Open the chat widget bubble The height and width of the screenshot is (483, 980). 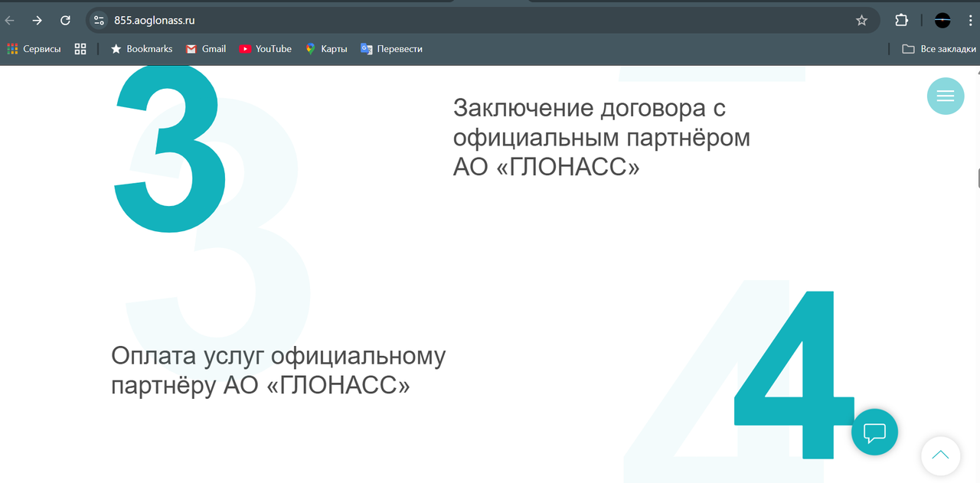point(874,432)
